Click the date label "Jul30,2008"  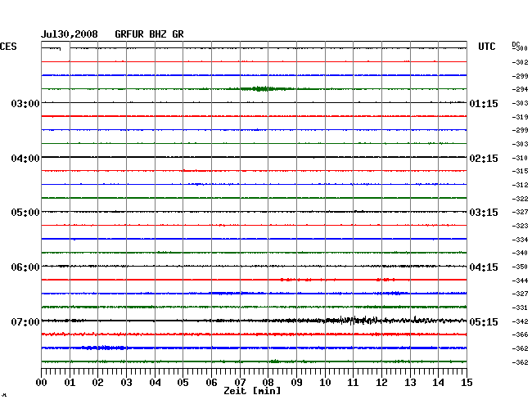coord(70,34)
